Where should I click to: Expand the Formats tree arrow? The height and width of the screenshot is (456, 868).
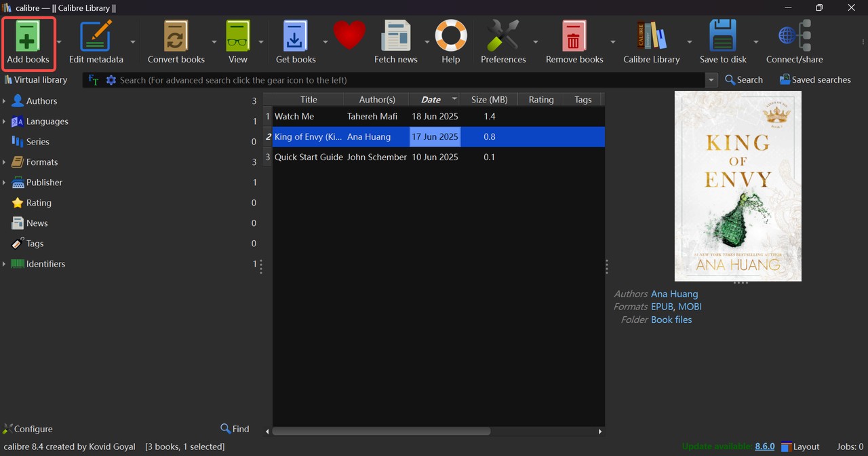click(4, 162)
